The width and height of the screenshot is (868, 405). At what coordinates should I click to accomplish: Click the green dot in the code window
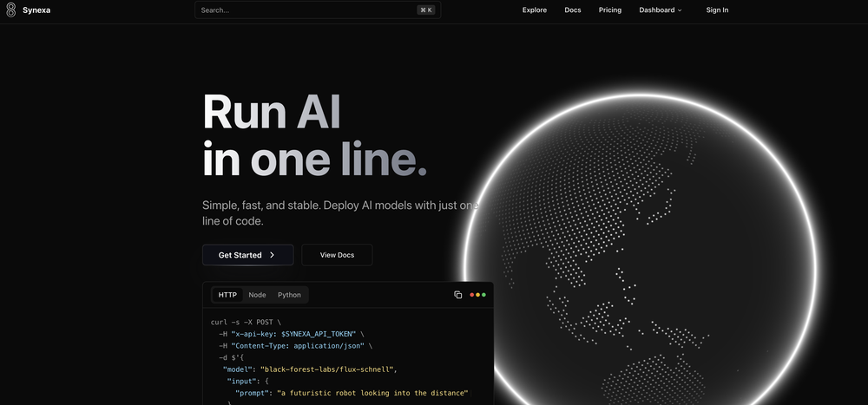click(x=483, y=295)
